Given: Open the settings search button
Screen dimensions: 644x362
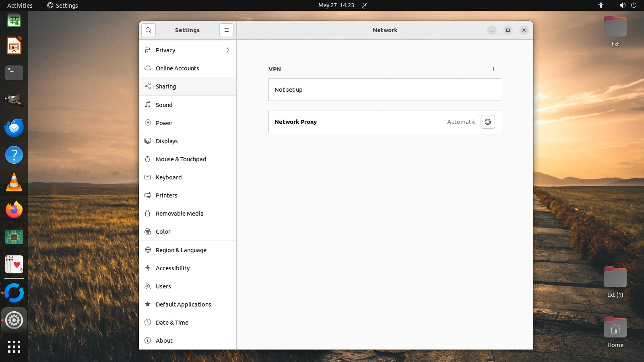Looking at the screenshot, I should pyautogui.click(x=149, y=30).
